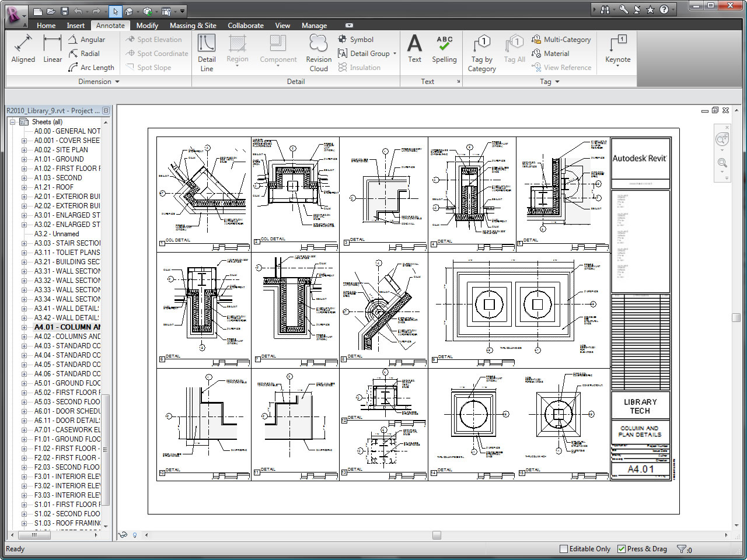Open the View ribbon tab
Viewport: 747px width, 560px height.
tap(282, 26)
